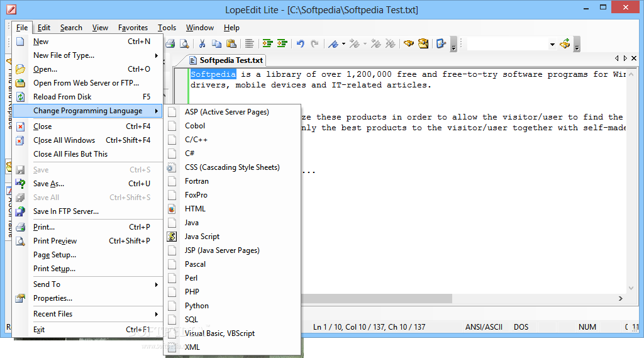644x358 pixels.
Task: Click the HTML language icon in submenu
Action: point(172,209)
